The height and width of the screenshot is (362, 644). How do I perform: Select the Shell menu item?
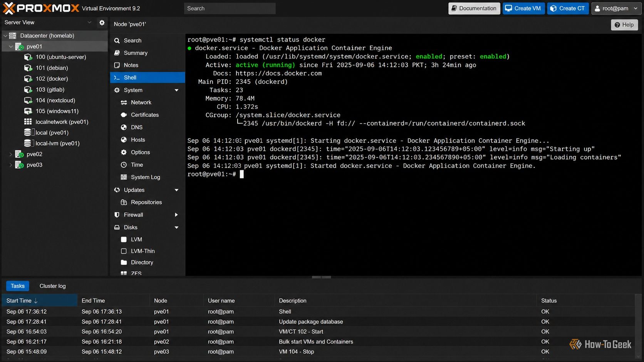(147, 77)
